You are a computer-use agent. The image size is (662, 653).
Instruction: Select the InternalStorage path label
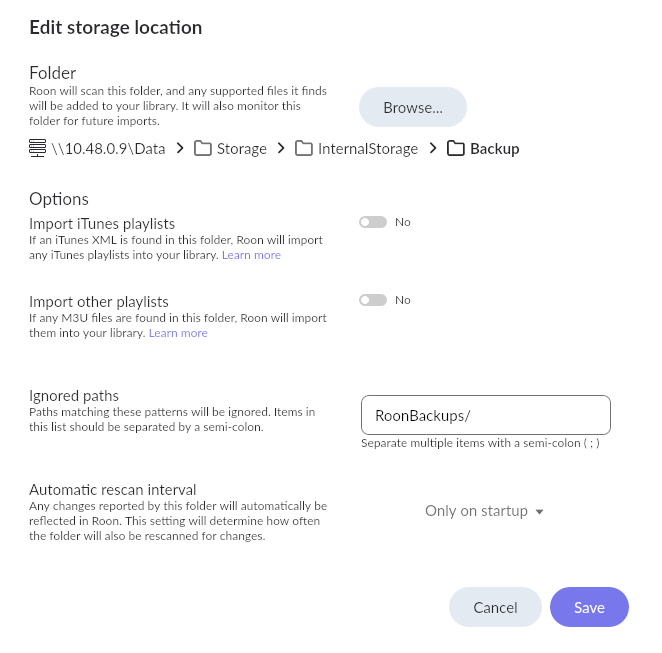click(x=368, y=149)
